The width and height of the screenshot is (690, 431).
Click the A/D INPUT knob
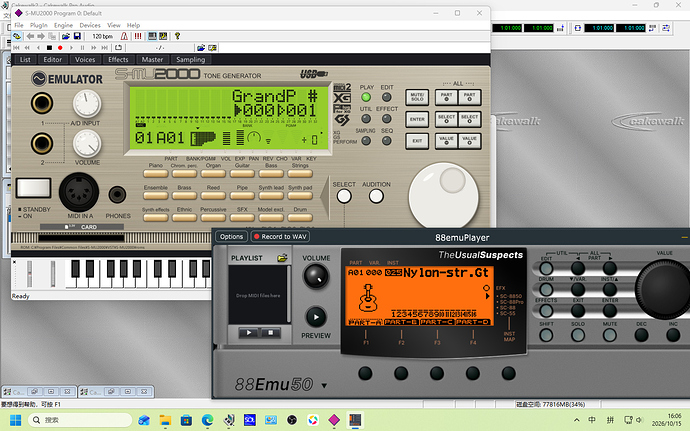87,104
